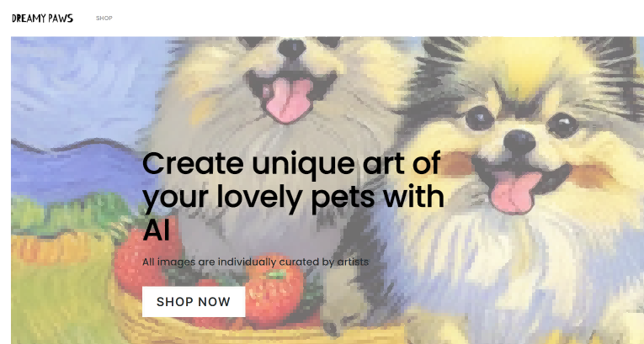This screenshot has width=644, height=344.
Task: Click the Dreamy Paws logo
Action: [42, 18]
